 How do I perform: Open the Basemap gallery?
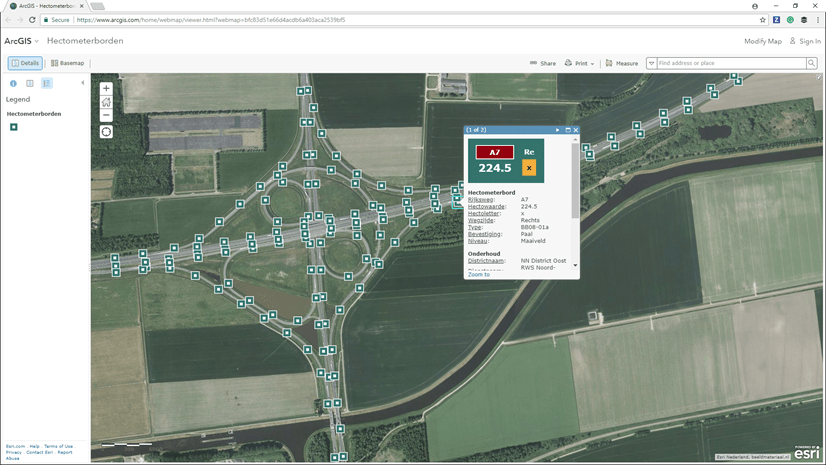point(67,63)
